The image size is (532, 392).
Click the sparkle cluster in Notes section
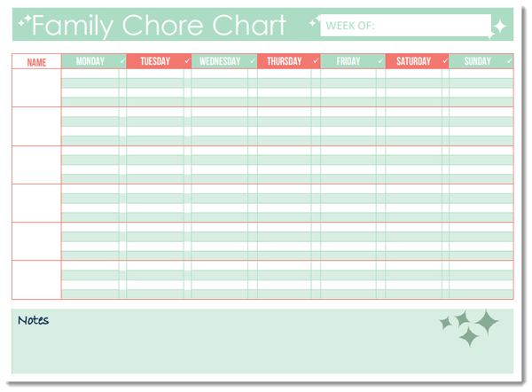(x=470, y=328)
